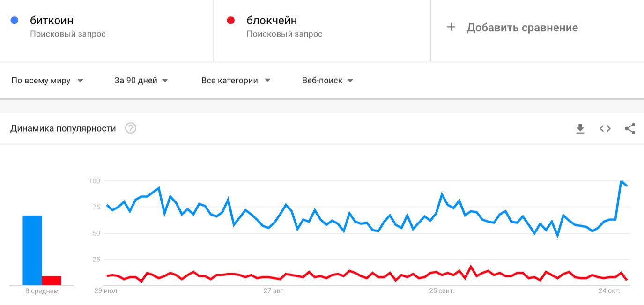
Task: Click the share chart icon
Action: pyautogui.click(x=630, y=128)
